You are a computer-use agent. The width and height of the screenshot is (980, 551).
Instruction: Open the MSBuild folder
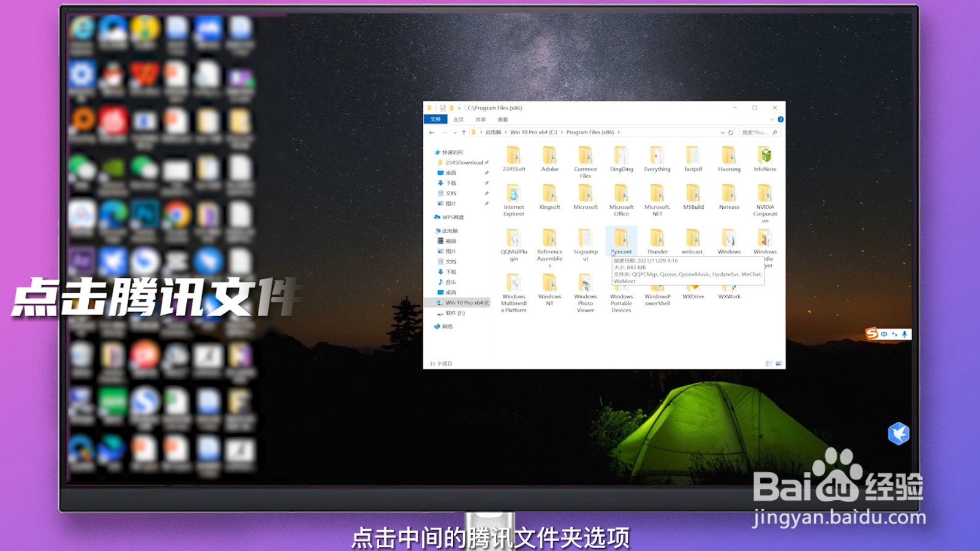(x=693, y=197)
